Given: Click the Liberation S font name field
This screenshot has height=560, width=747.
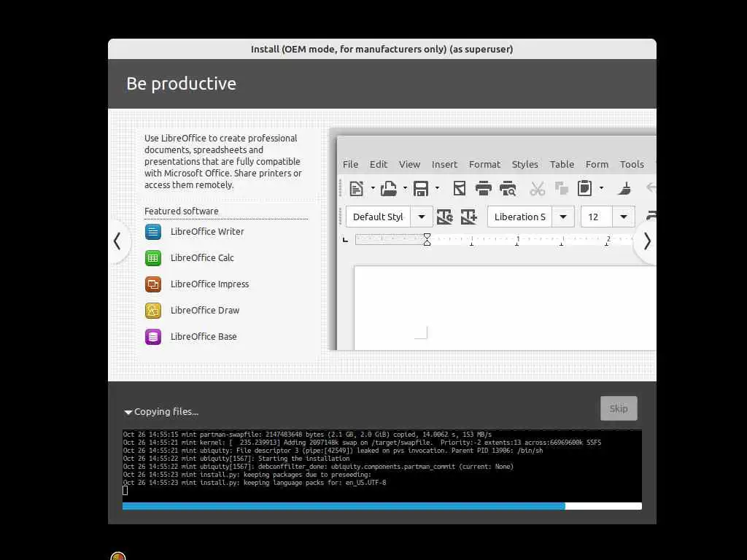Looking at the screenshot, I should coord(519,217).
